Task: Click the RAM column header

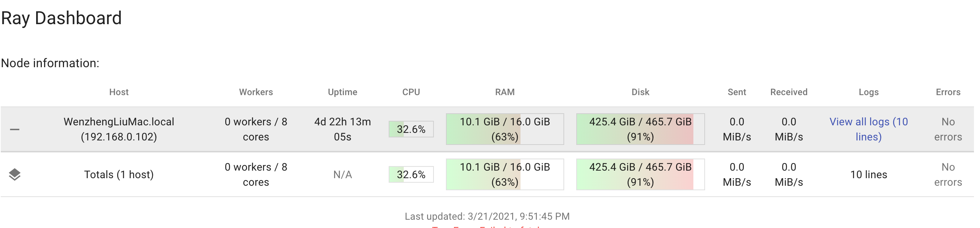Action: click(505, 92)
